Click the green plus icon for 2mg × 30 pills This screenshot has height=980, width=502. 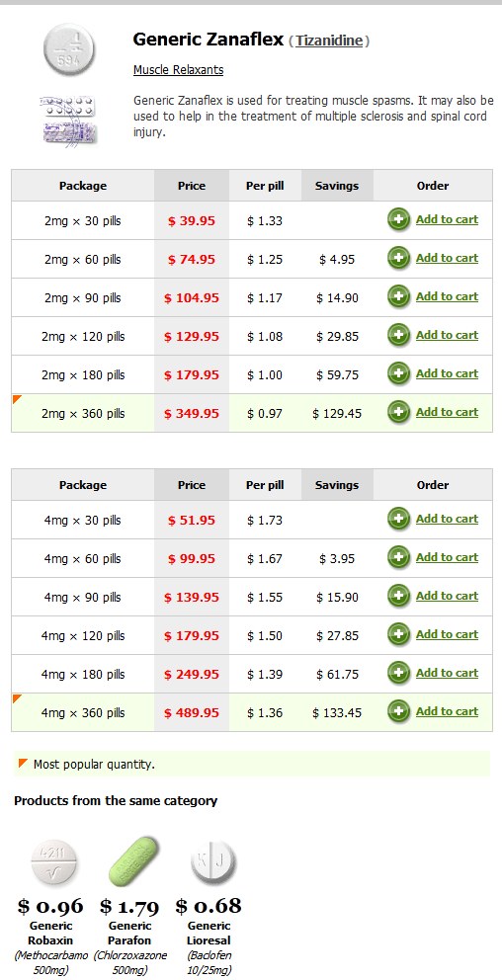[398, 220]
